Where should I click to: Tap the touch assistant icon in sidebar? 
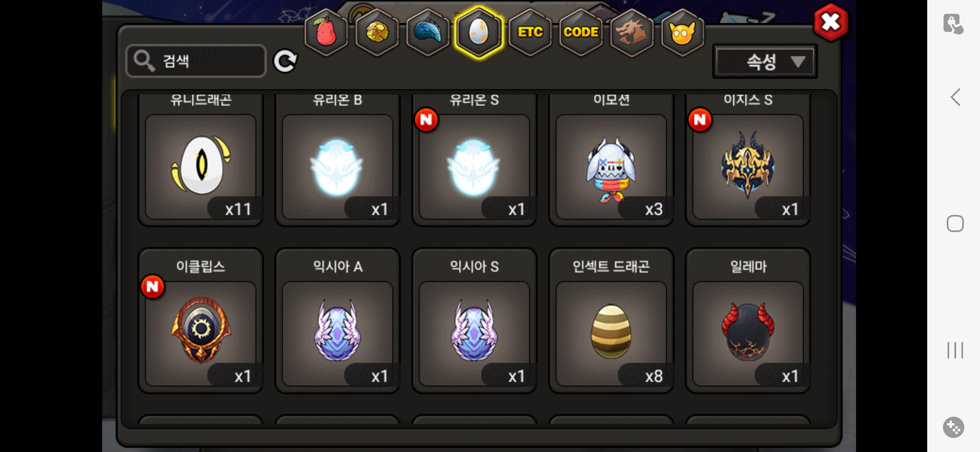[953, 24]
